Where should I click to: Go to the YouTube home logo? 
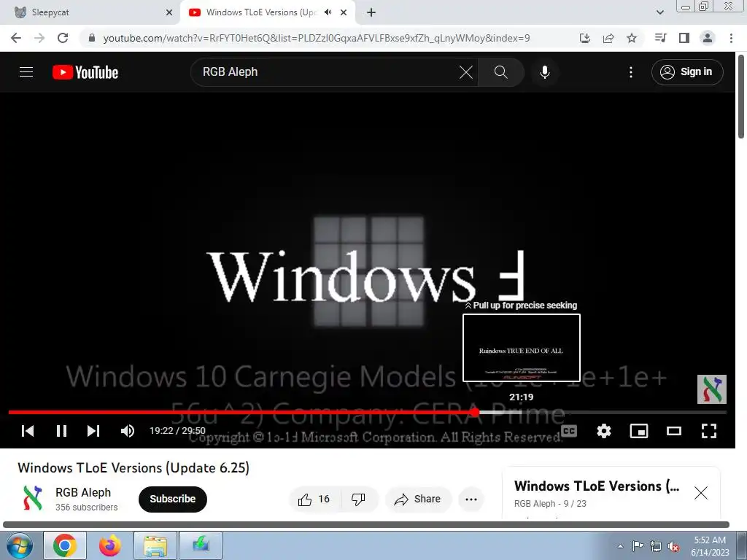pyautogui.click(x=85, y=72)
